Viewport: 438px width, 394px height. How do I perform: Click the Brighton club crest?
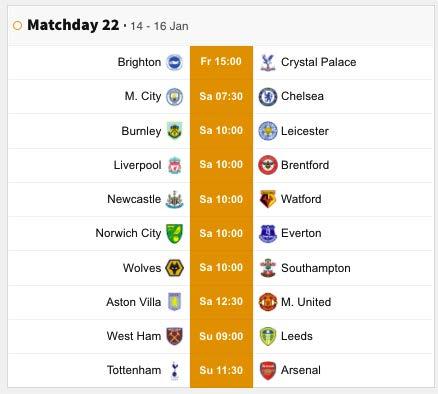point(174,62)
